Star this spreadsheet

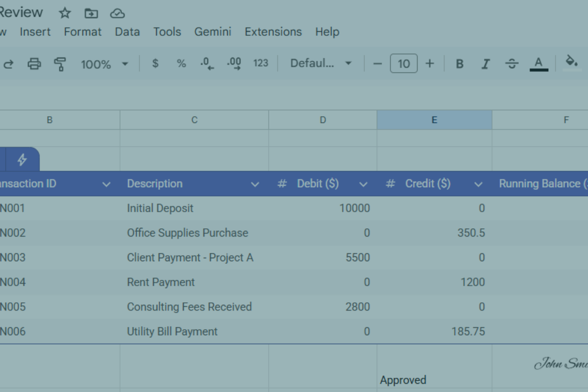64,13
